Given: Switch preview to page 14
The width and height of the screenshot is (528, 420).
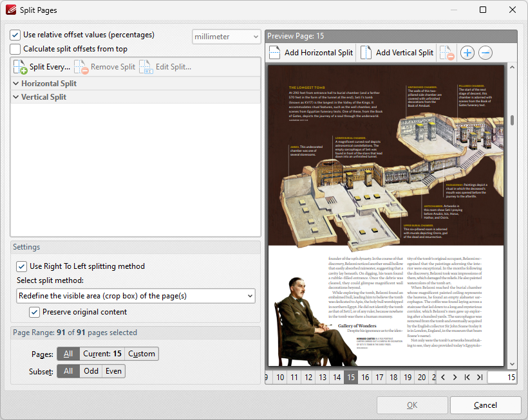Looking at the screenshot, I should pos(337,378).
